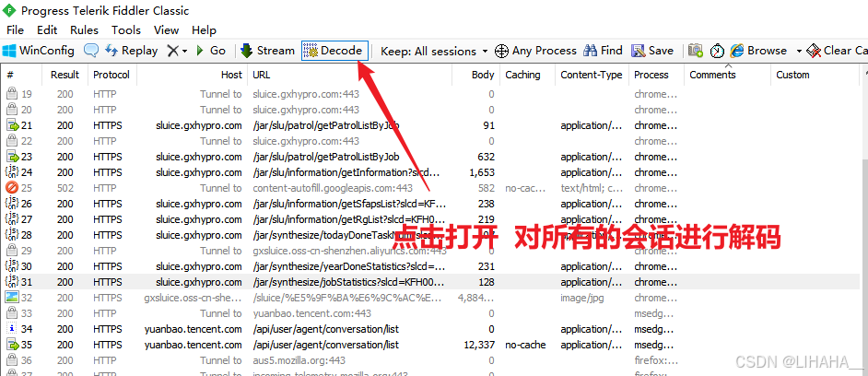Image resolution: width=868 pixels, height=376 pixels.
Task: Click the WinConfig toolbar icon
Action: point(9,51)
